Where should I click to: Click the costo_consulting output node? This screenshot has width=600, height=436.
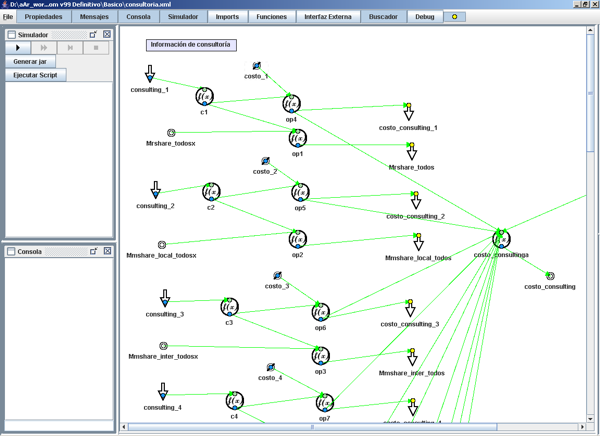coord(549,276)
